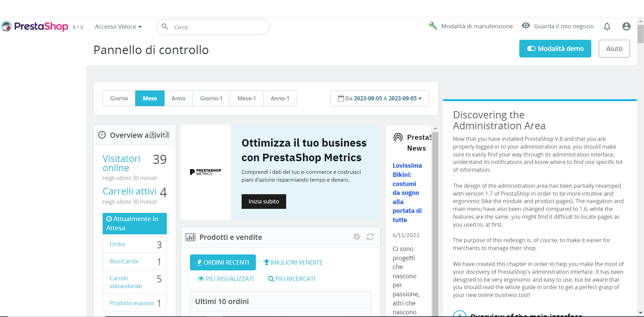Click the Ottimizza il tuo business headline
Viewport: 644px width, 317px height.
[x=304, y=150]
